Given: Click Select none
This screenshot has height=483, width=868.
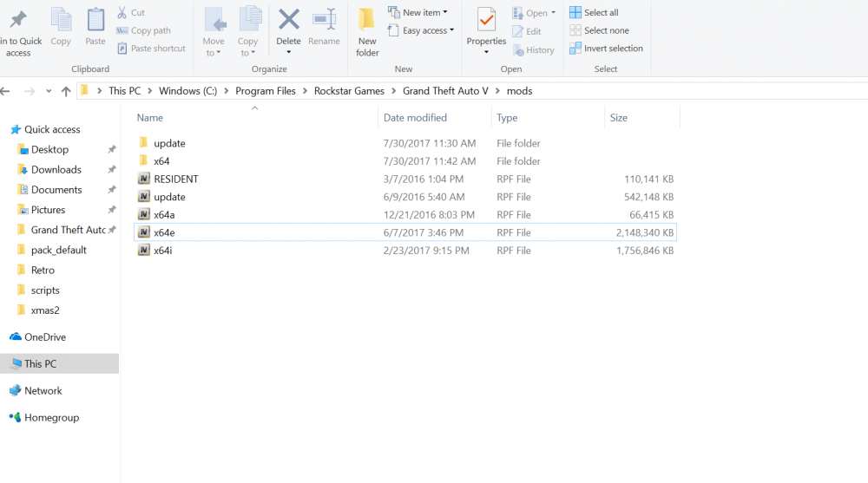Looking at the screenshot, I should (x=599, y=30).
